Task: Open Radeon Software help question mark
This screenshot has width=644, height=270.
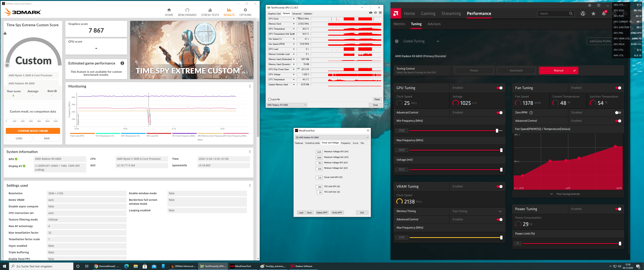Action: 599,5
